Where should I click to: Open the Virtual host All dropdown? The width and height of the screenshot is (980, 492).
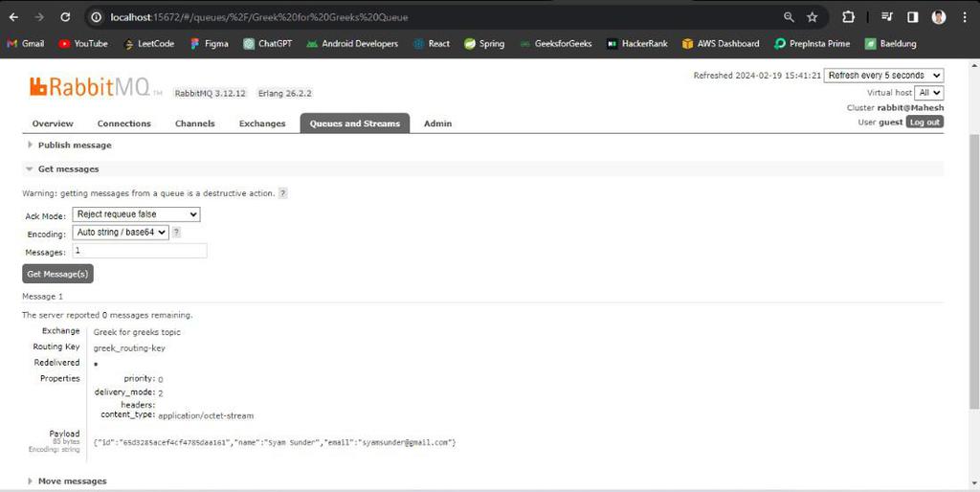[x=928, y=93]
